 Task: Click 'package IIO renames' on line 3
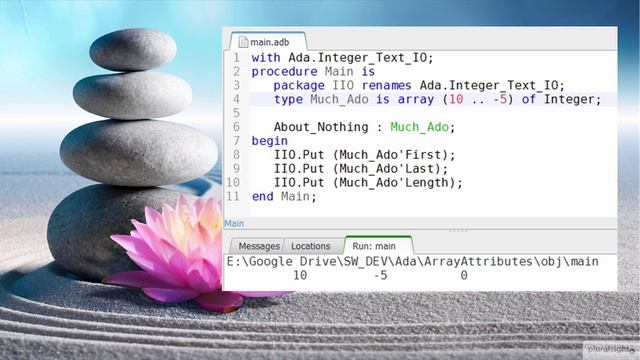click(342, 85)
